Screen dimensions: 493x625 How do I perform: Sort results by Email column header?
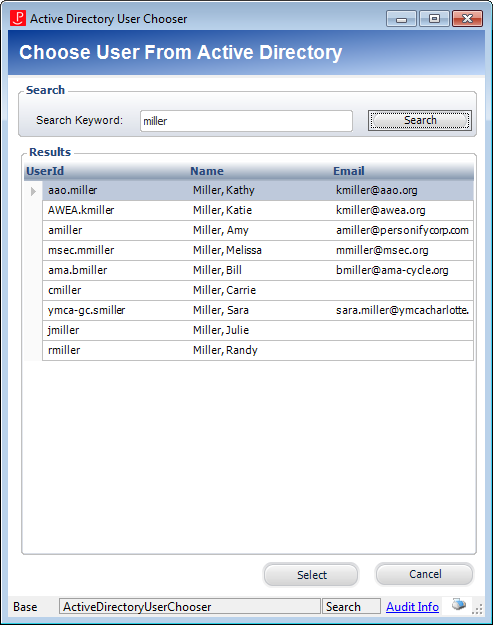click(349, 171)
